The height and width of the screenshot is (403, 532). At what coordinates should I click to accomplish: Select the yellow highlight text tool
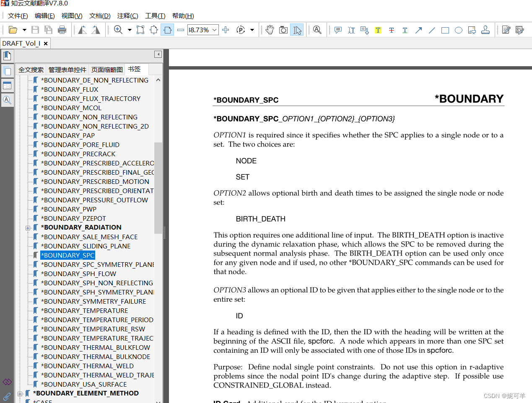378,30
